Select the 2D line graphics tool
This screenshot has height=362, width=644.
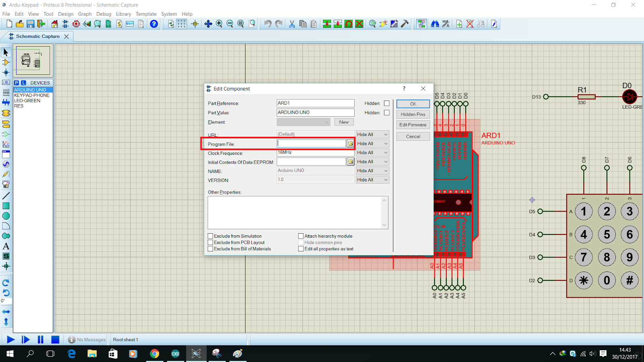6,196
